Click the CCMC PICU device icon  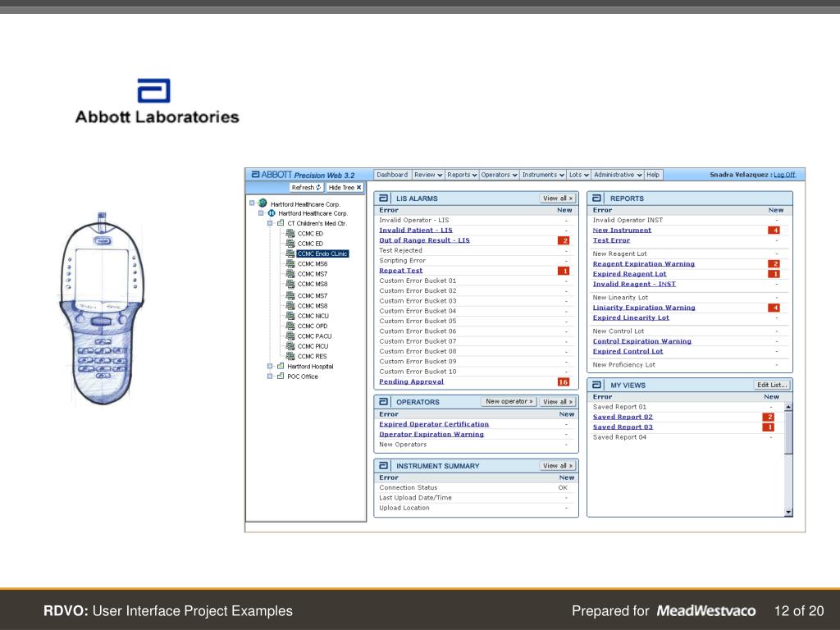tap(290, 346)
